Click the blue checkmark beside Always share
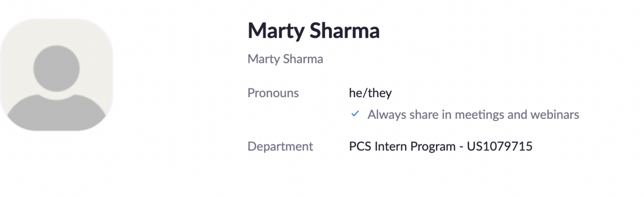Image resolution: width=644 pixels, height=197 pixels. pos(355,114)
